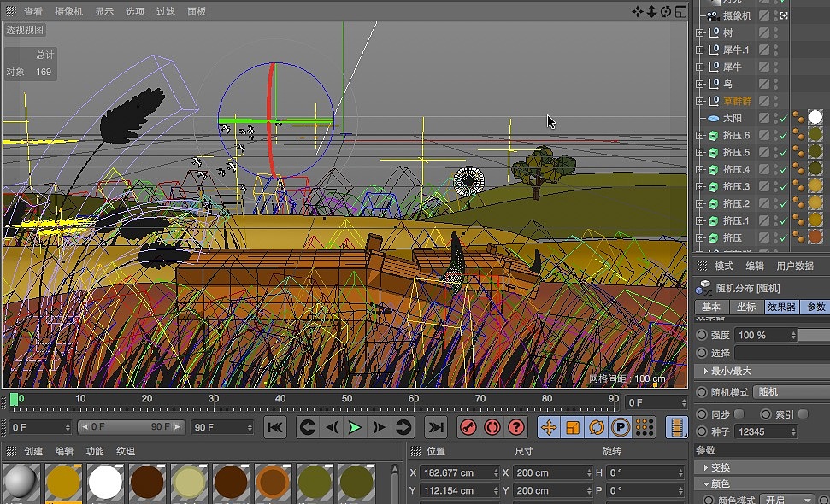Switch to the 基本 tab
This screenshot has height=504, width=830.
tap(711, 307)
